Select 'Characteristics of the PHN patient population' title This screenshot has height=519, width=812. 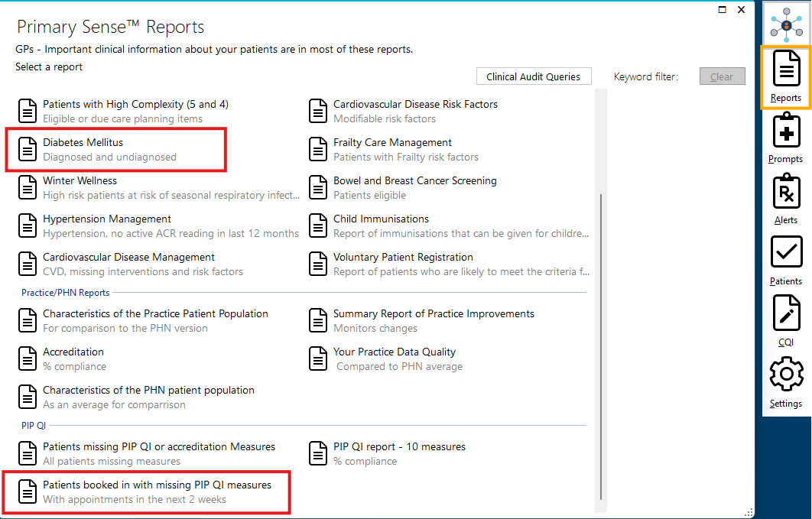coord(148,390)
